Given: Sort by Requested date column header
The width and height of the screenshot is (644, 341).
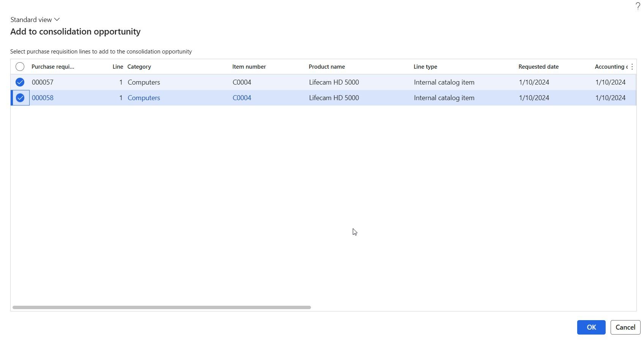Looking at the screenshot, I should click(x=538, y=67).
